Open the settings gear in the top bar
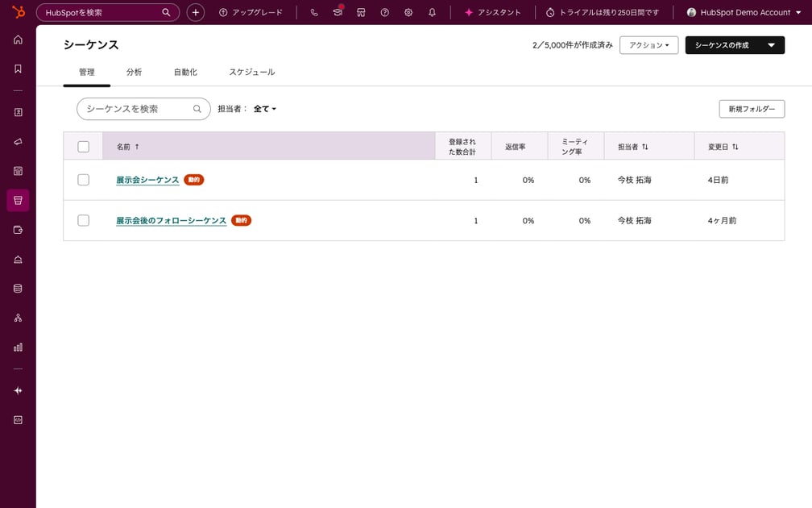 408,12
